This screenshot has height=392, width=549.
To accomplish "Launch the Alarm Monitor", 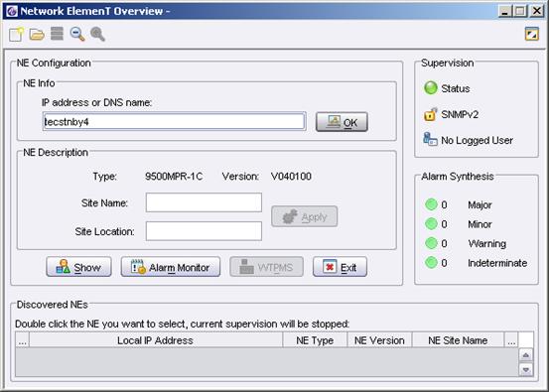I will [171, 267].
